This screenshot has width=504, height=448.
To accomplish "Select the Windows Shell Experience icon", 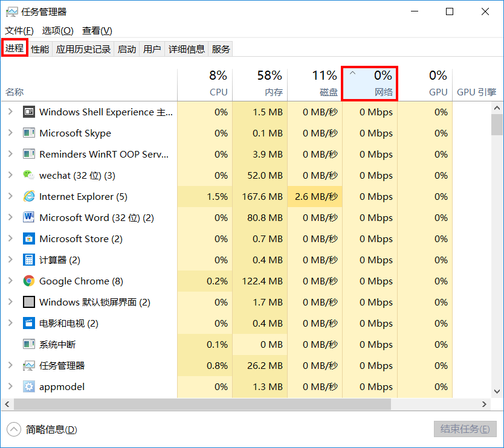I will tap(28, 112).
